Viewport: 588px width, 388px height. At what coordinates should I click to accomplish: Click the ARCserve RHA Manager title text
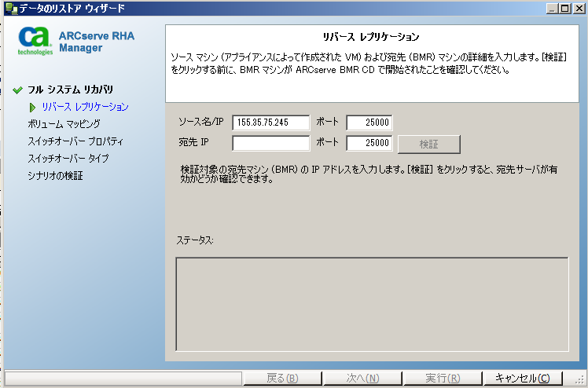[97, 42]
